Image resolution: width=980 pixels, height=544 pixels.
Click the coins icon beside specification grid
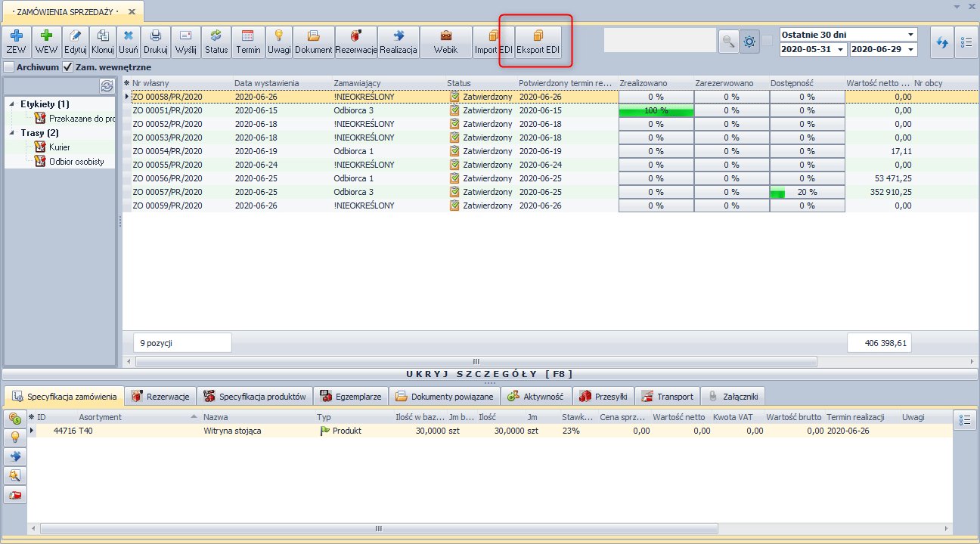[x=15, y=419]
